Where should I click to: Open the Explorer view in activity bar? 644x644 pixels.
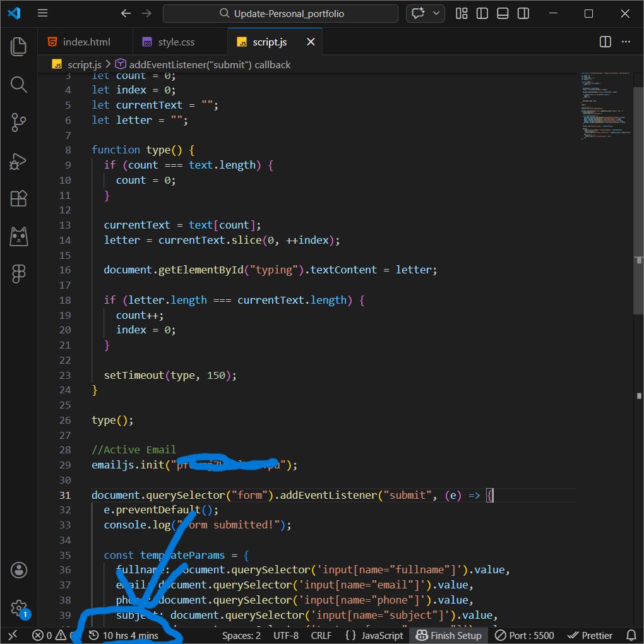[18, 47]
